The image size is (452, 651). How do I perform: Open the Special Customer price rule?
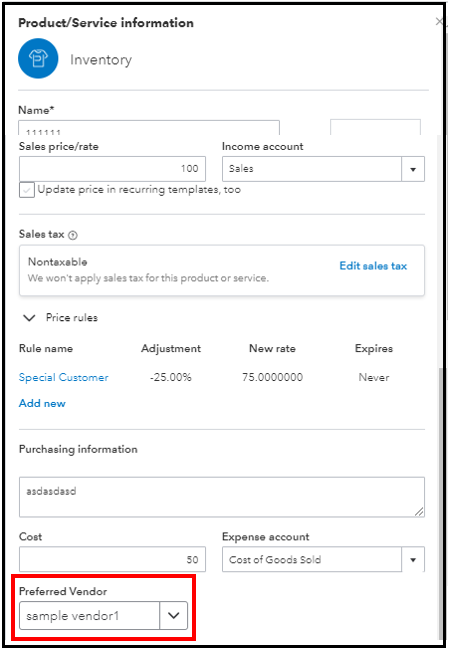(64, 377)
